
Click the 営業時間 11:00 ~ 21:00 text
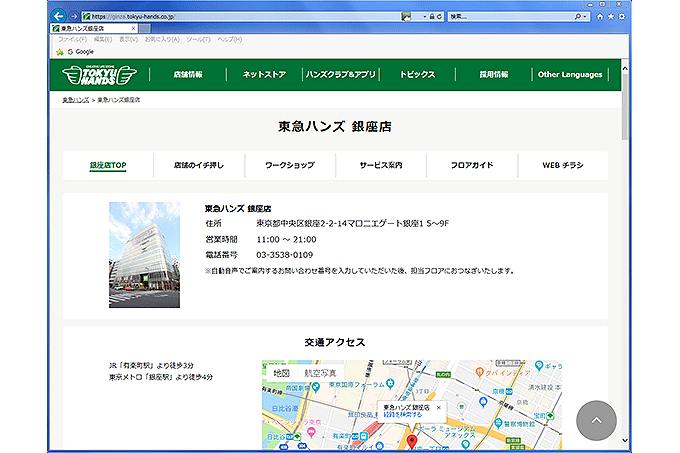[x=261, y=240]
